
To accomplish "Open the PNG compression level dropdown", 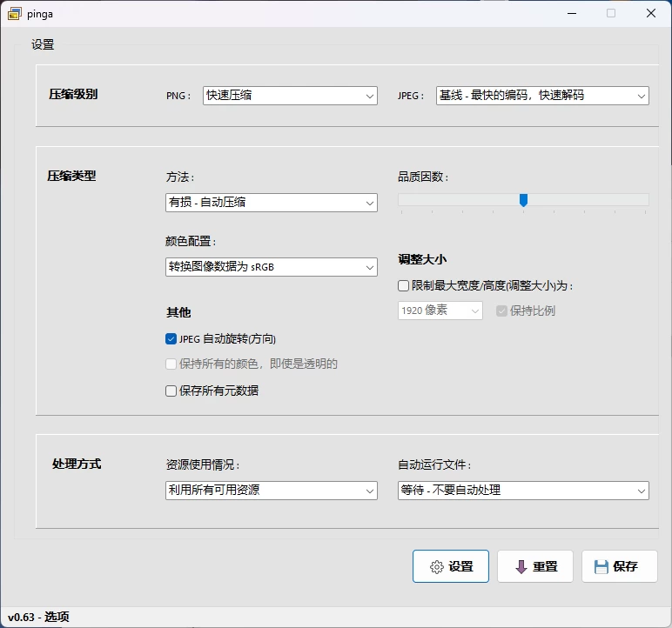I will coord(290,96).
